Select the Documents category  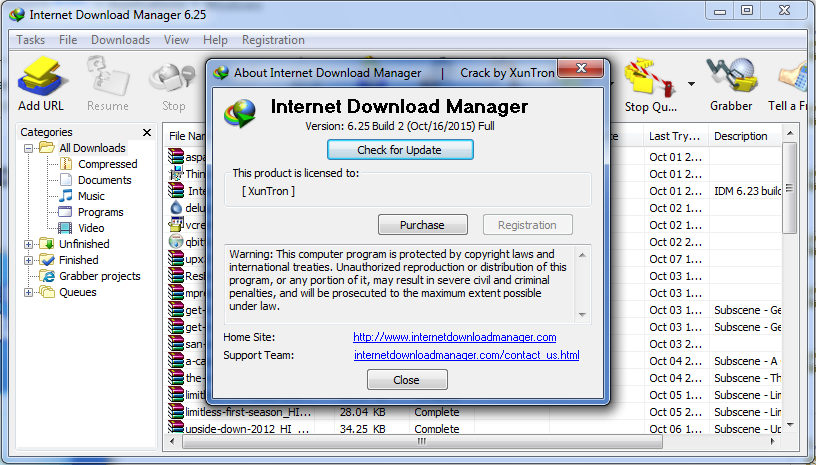tap(104, 180)
